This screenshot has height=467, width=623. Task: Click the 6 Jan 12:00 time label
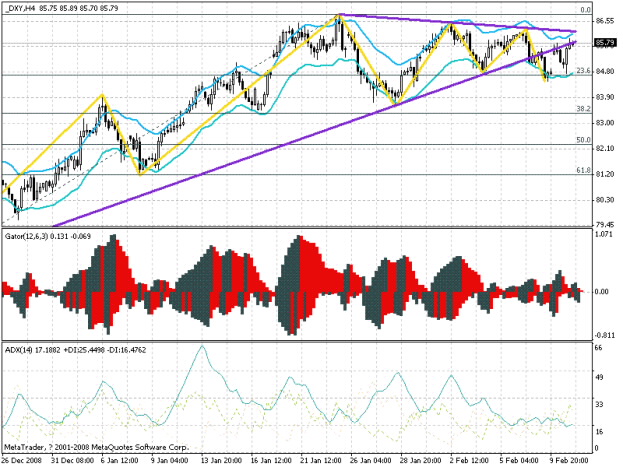(120, 460)
